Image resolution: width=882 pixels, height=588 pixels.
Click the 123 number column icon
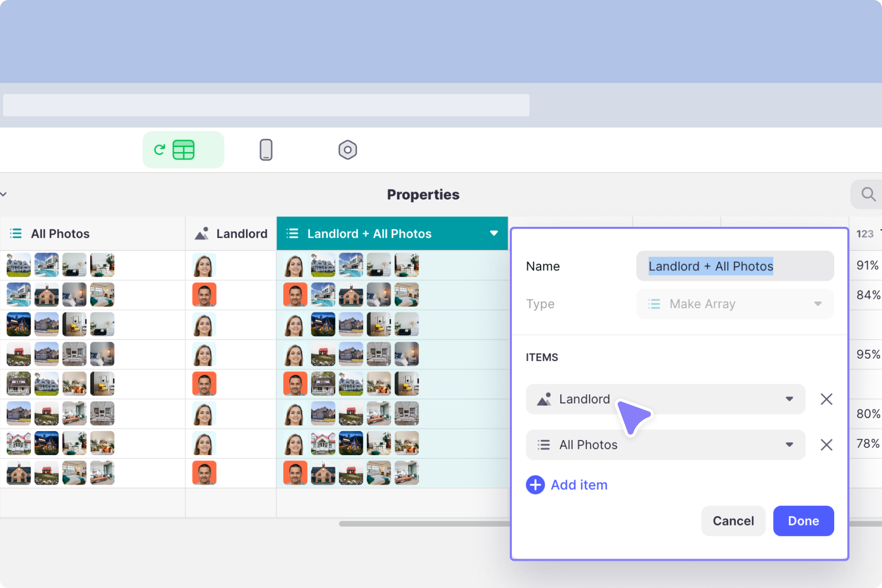[x=865, y=234]
